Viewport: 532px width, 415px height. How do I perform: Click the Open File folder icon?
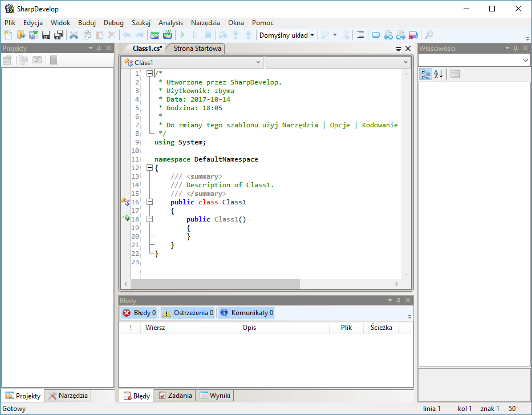pyautogui.click(x=21, y=35)
